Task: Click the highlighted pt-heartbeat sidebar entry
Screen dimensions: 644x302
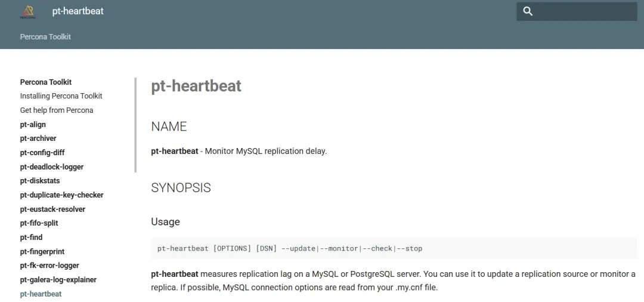Action: [x=41, y=294]
